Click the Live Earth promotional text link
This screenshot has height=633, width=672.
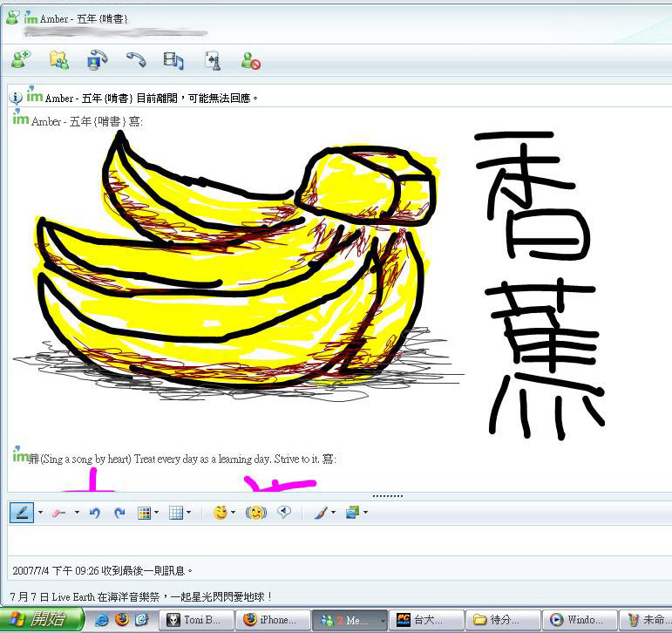point(140,597)
